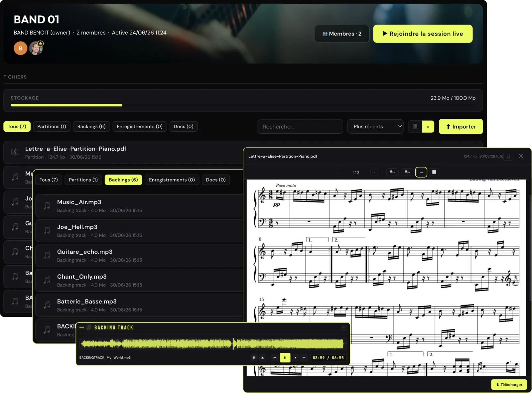
Task: Open Batterie_Basse.mp3 backing track
Action: click(139, 305)
